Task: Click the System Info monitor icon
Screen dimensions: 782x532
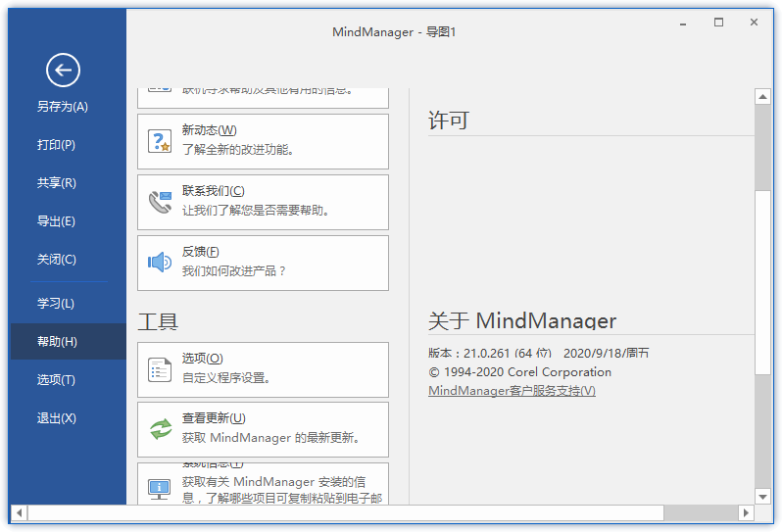Action: [159, 487]
